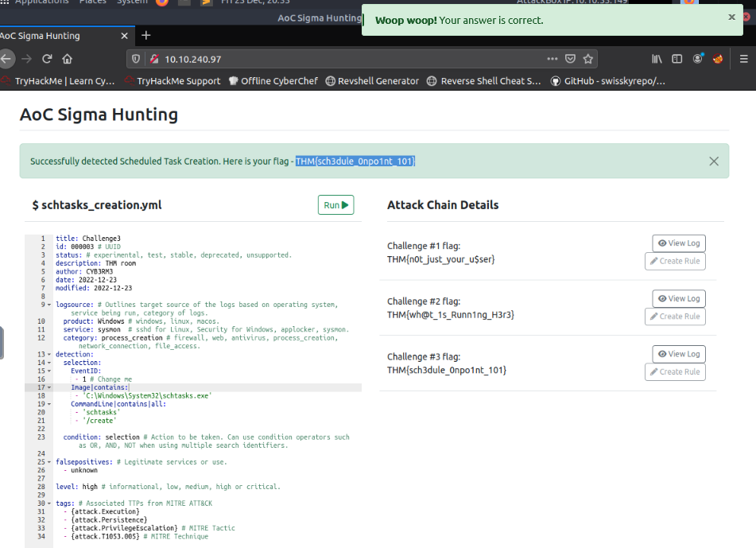The width and height of the screenshot is (756, 548).
Task: Open the page actions three-dot menu
Action: [552, 59]
